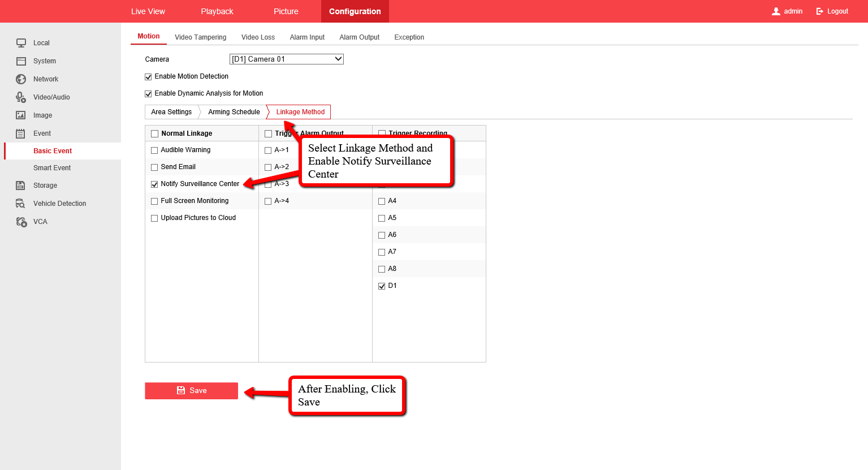Switch to the Video Tampering tab
868x470 pixels.
(200, 37)
